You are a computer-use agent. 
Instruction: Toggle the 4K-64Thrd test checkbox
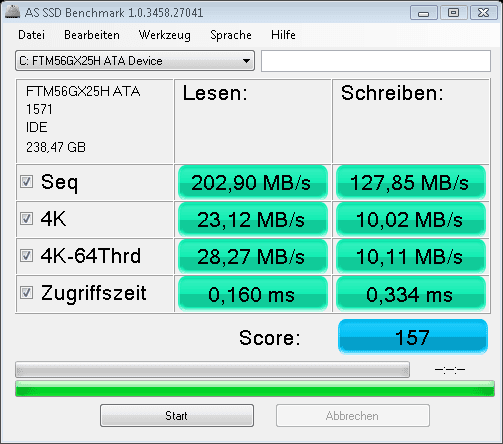(26, 256)
